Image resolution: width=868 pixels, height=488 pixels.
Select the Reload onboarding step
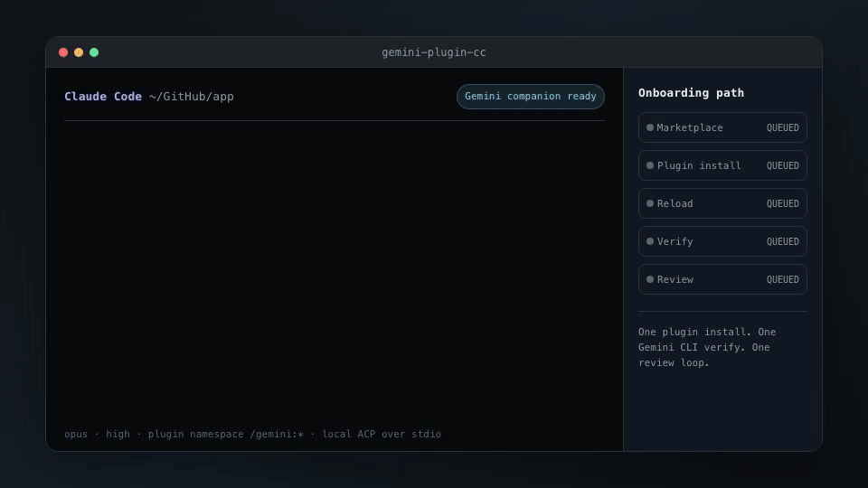722,203
